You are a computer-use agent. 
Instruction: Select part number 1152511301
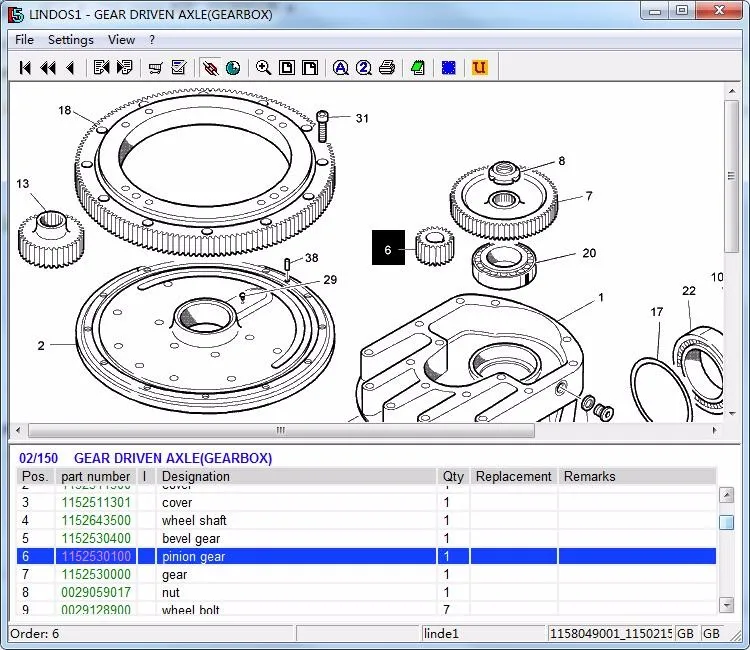coord(96,503)
